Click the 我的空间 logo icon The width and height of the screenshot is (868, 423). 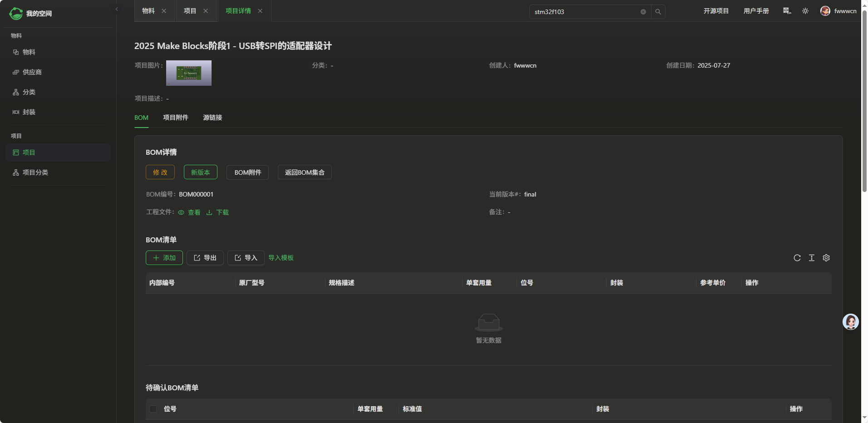(16, 14)
